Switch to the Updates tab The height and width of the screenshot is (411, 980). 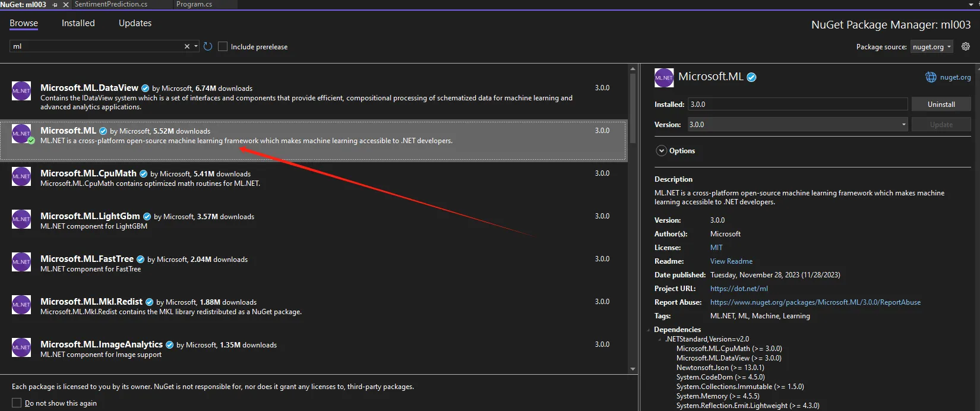135,23
